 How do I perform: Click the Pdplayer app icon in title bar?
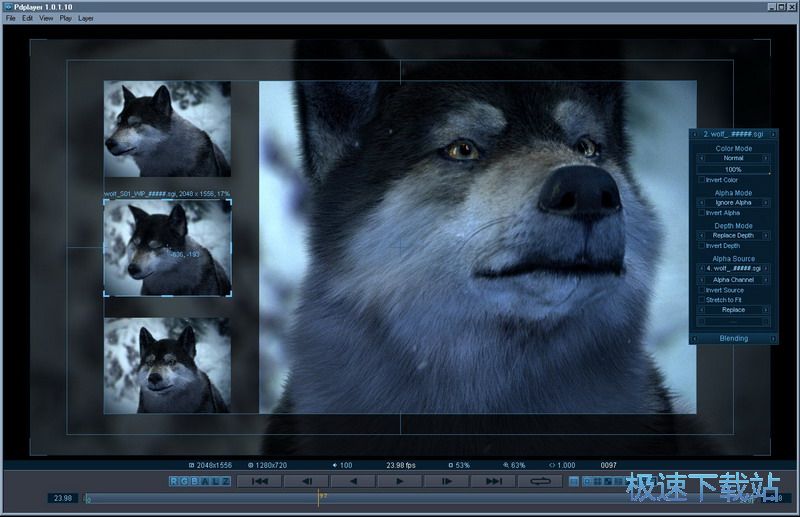tap(8, 7)
